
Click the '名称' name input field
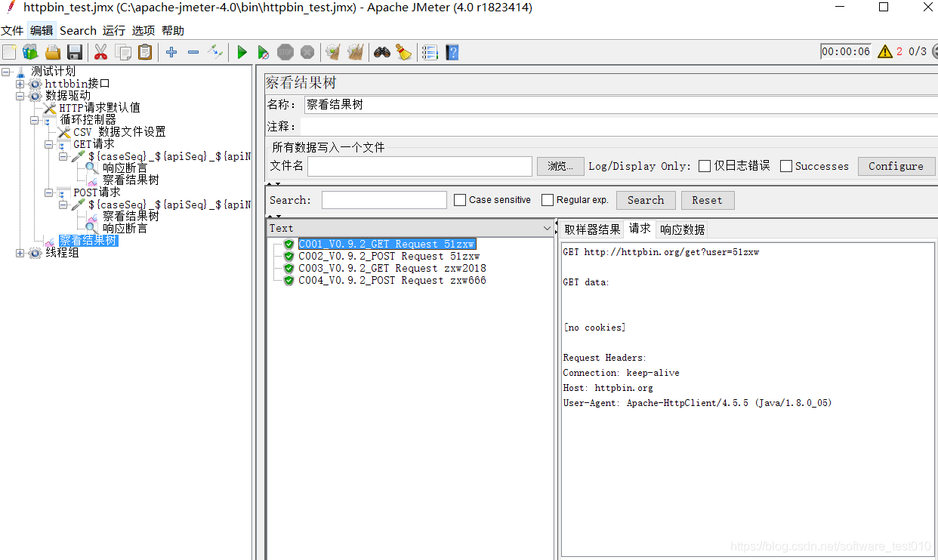(x=620, y=105)
